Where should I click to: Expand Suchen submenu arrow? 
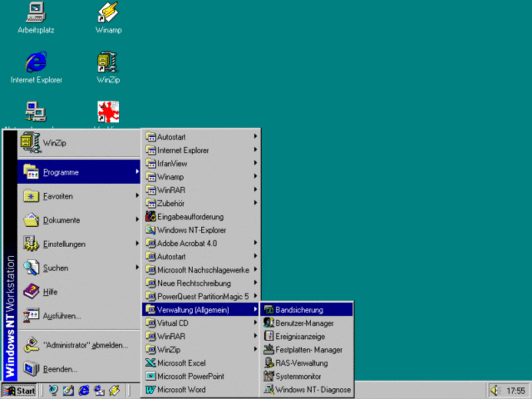pos(137,267)
